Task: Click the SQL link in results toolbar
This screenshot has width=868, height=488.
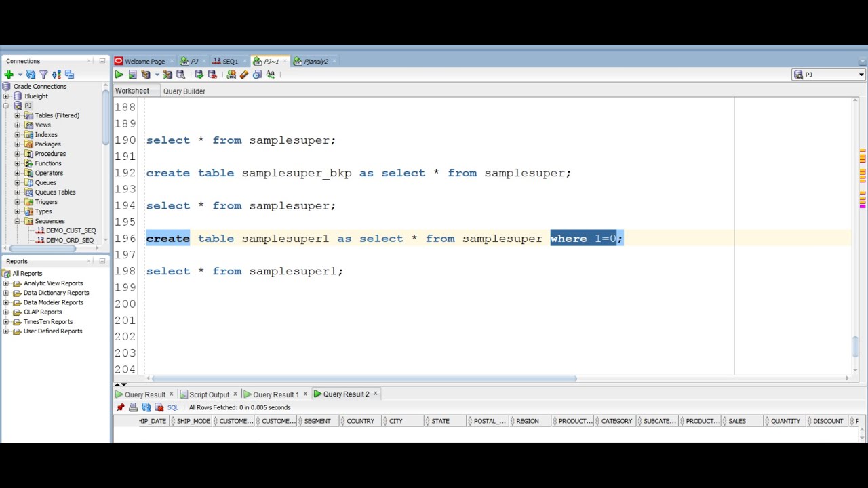Action: pos(173,407)
